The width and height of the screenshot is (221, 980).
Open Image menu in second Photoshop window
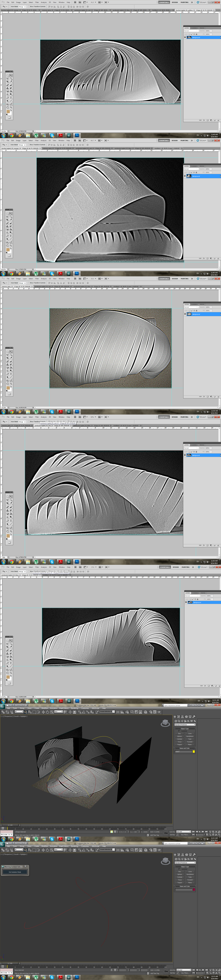18,140
